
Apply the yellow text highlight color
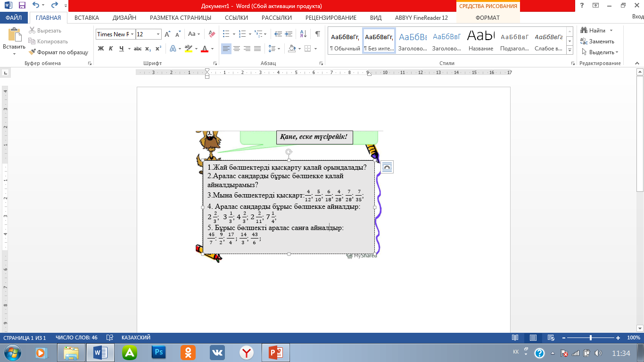pos(188,49)
